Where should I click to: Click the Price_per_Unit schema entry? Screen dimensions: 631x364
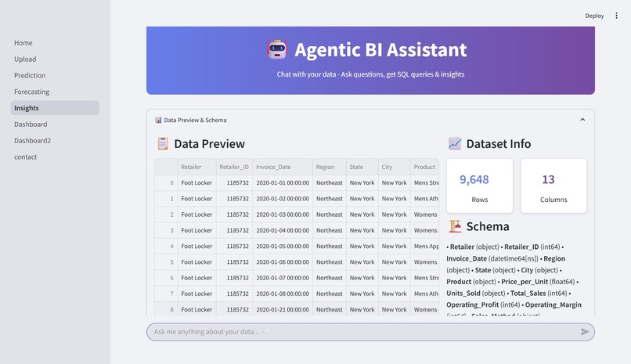(538, 282)
